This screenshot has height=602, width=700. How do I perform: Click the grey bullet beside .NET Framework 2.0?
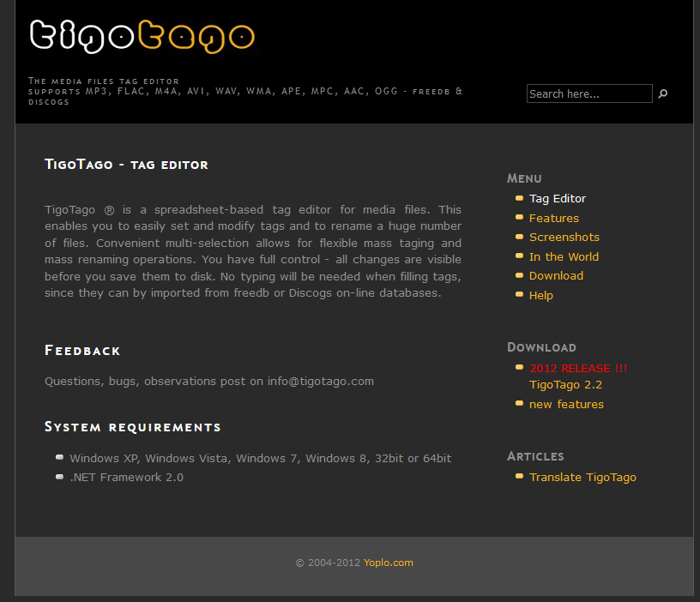point(59,476)
